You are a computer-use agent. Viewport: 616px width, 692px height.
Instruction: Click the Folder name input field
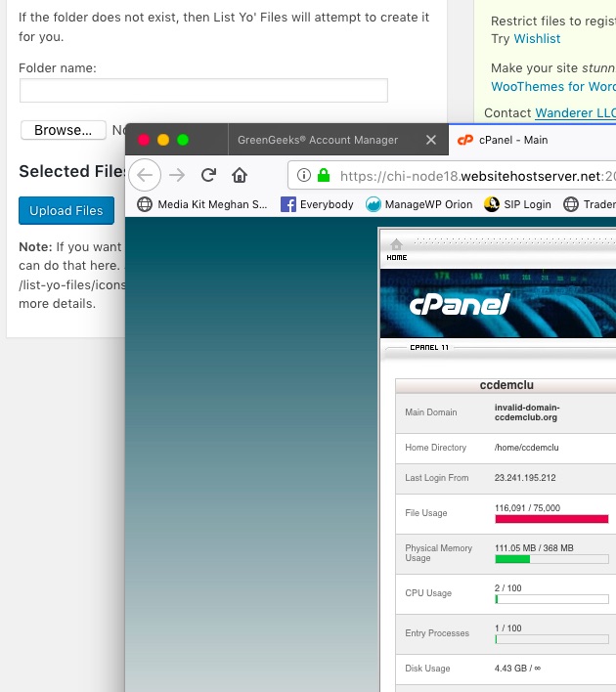click(203, 91)
